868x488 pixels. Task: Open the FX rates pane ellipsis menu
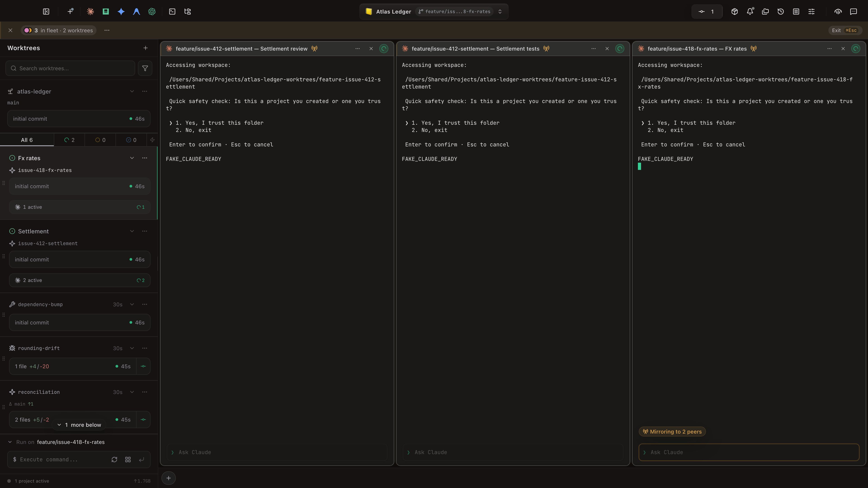tap(830, 49)
